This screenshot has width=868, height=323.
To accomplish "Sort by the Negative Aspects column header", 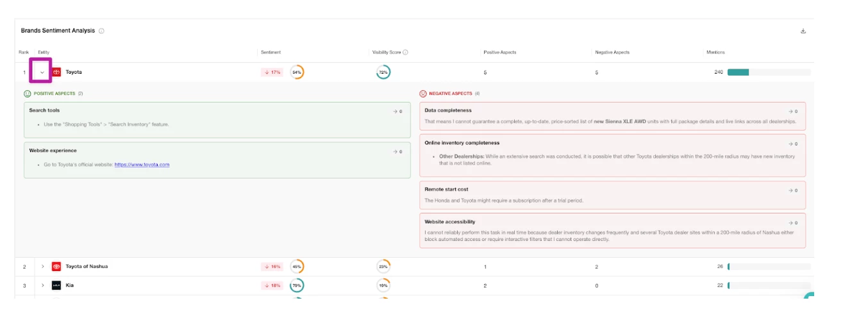I will (x=612, y=53).
